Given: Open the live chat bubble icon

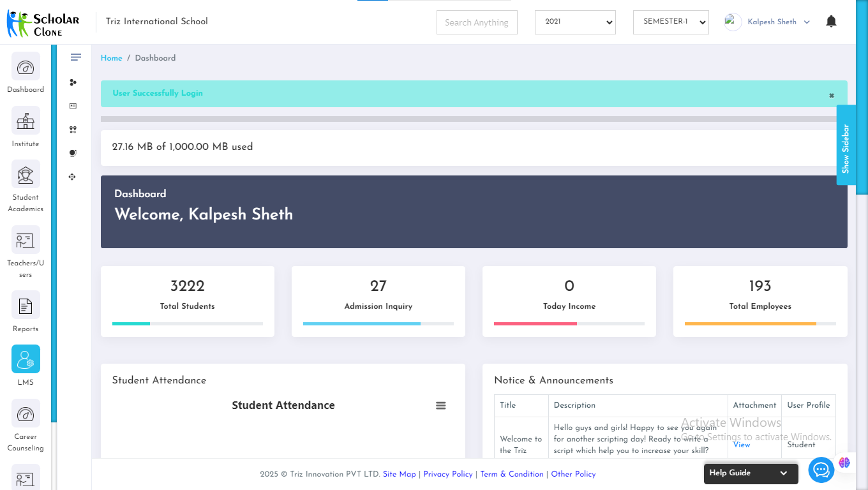Looking at the screenshot, I should pos(821,471).
